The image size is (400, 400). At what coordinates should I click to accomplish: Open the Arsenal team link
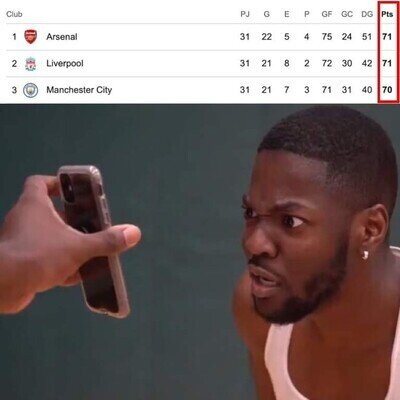pos(62,37)
